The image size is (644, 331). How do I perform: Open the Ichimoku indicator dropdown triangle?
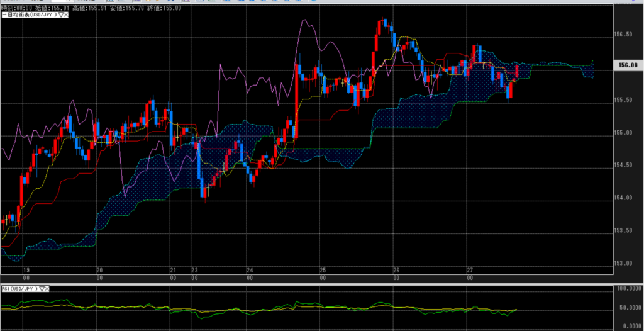(59, 14)
